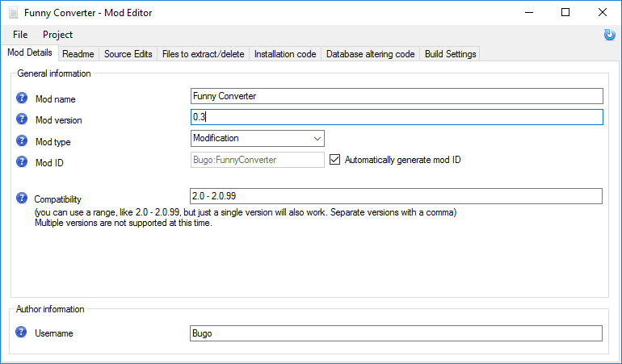Viewport: 622px width, 364px height.
Task: Switch to the Readme tab
Action: point(78,54)
